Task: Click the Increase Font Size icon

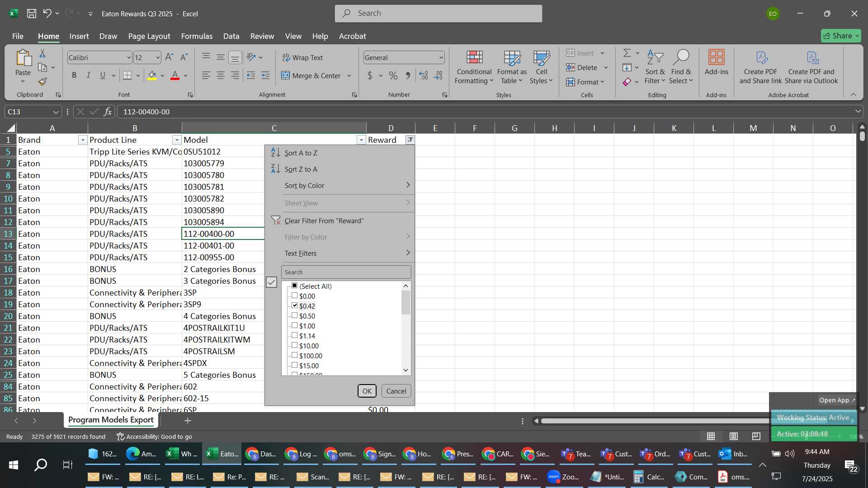Action: coord(169,57)
